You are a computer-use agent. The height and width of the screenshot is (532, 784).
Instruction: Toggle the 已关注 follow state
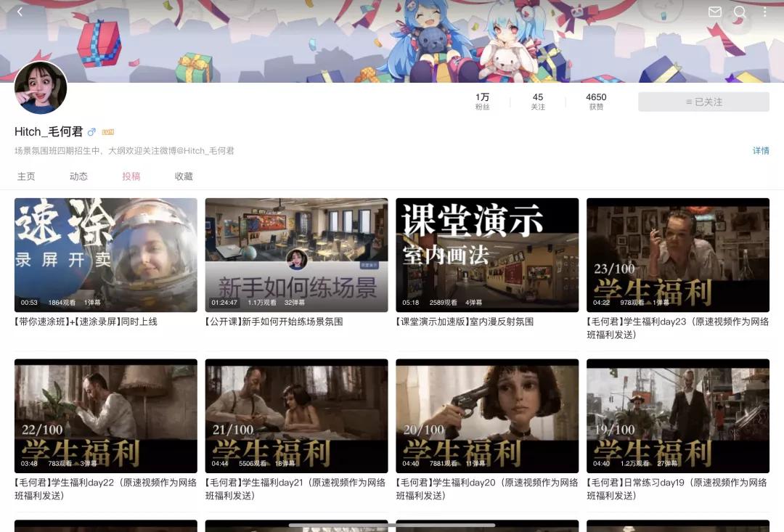[x=703, y=102]
